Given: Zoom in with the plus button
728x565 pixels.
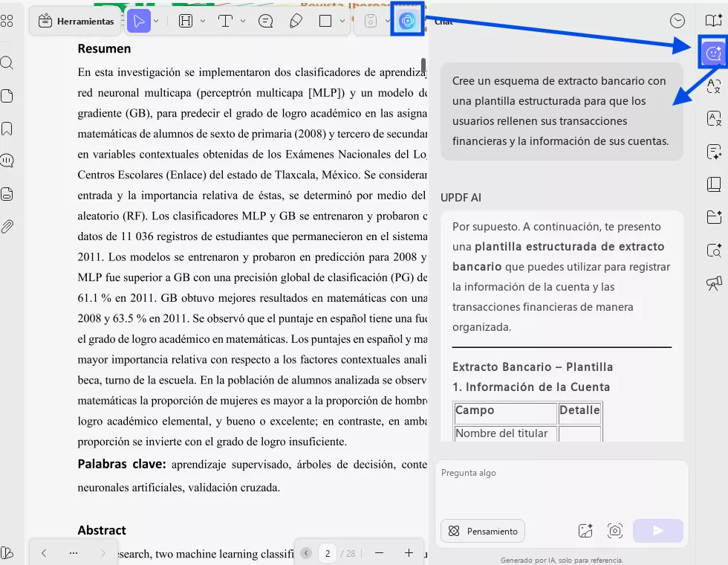Looking at the screenshot, I should point(409,553).
